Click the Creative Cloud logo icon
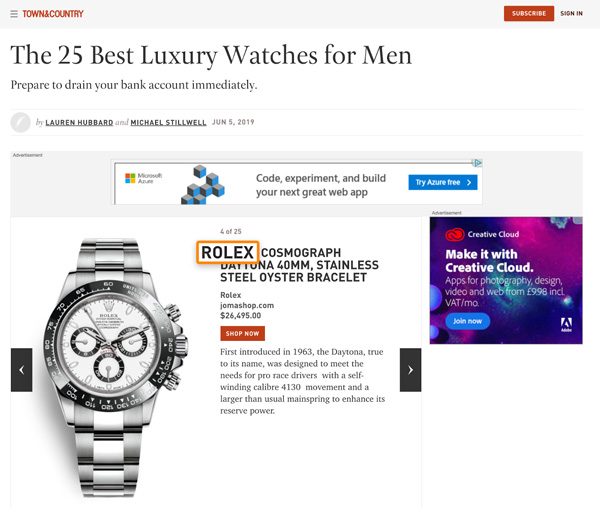This screenshot has width=600, height=508. [x=455, y=234]
